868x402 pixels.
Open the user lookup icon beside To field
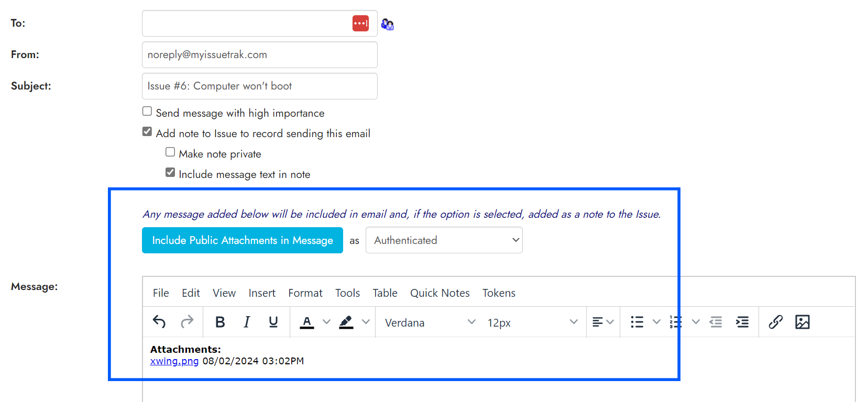387,24
